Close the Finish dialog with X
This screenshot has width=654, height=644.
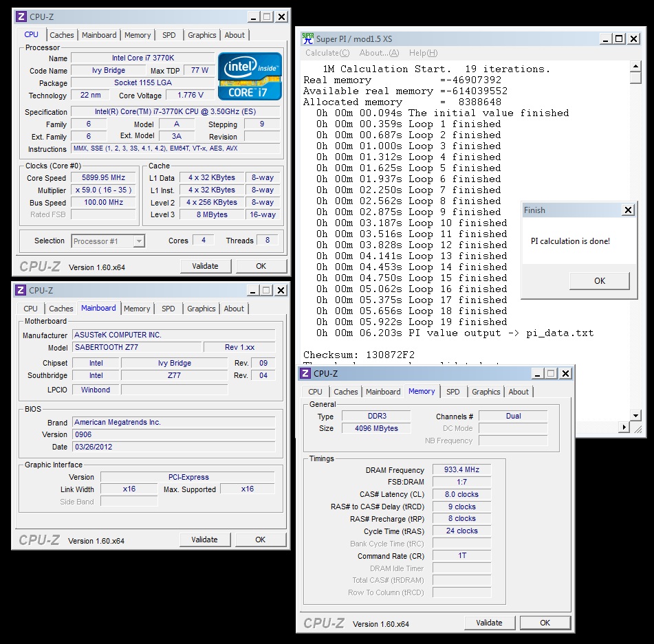tap(627, 210)
